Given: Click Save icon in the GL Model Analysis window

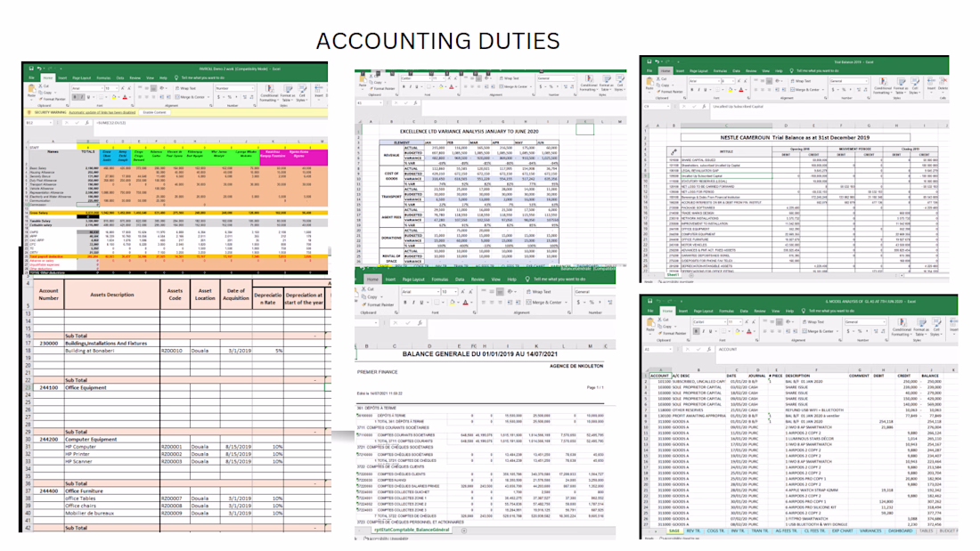Looking at the screenshot, I should coord(650,301).
